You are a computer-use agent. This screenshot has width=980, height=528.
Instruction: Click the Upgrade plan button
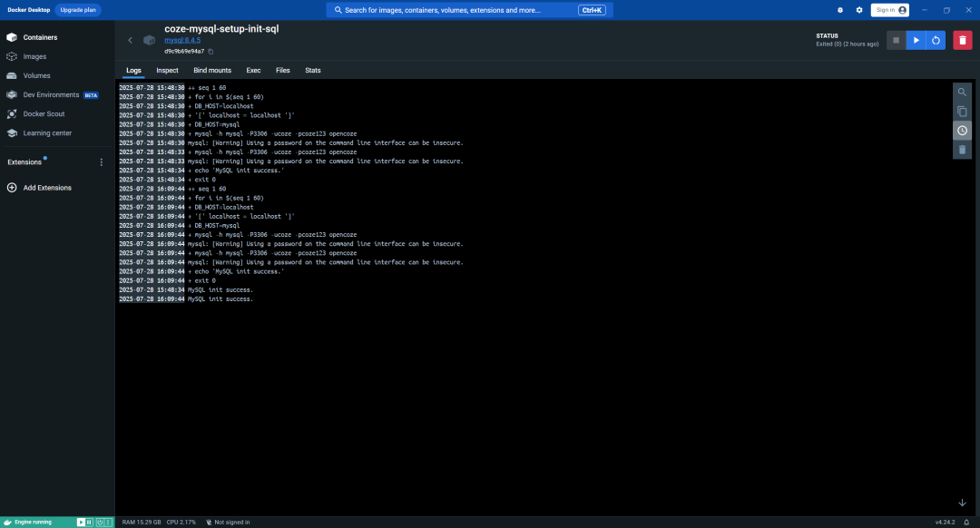tap(78, 10)
